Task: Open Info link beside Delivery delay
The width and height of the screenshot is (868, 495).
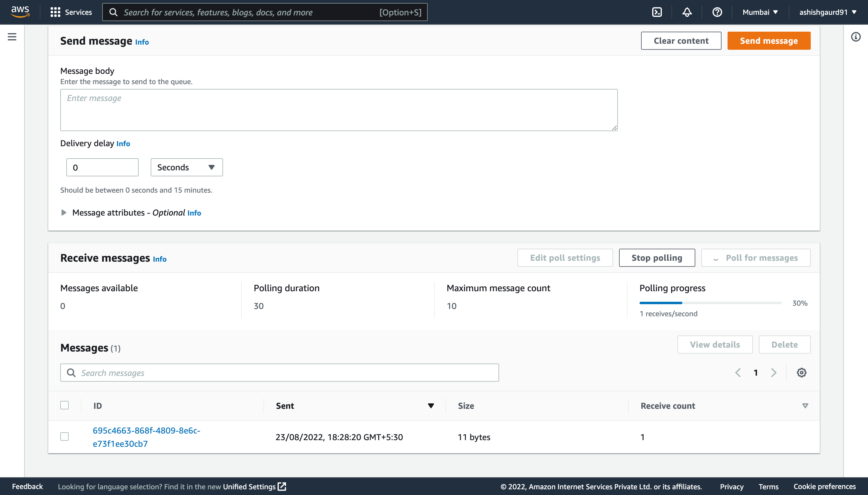Action: click(x=123, y=144)
